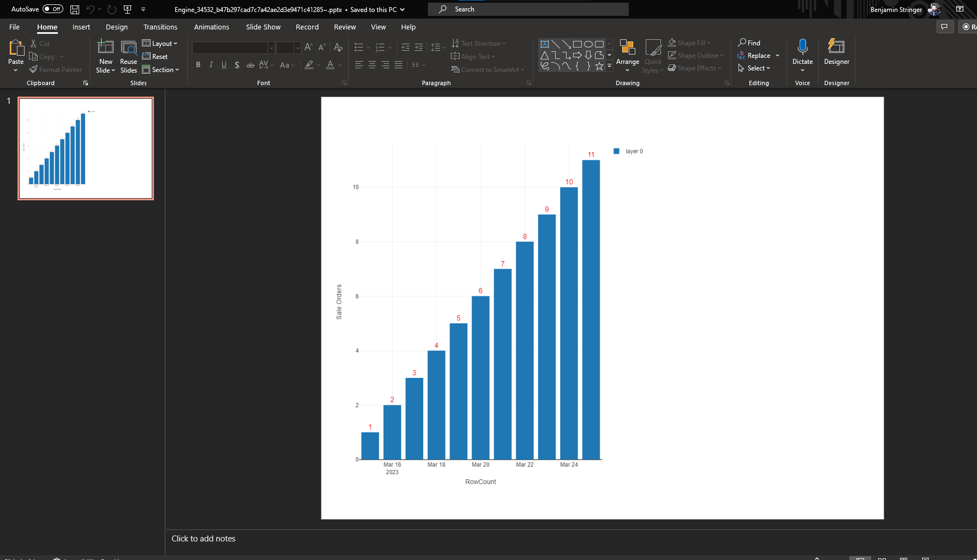This screenshot has height=560, width=977.
Task: Open the Select dropdown in Editing
Action: coord(754,68)
